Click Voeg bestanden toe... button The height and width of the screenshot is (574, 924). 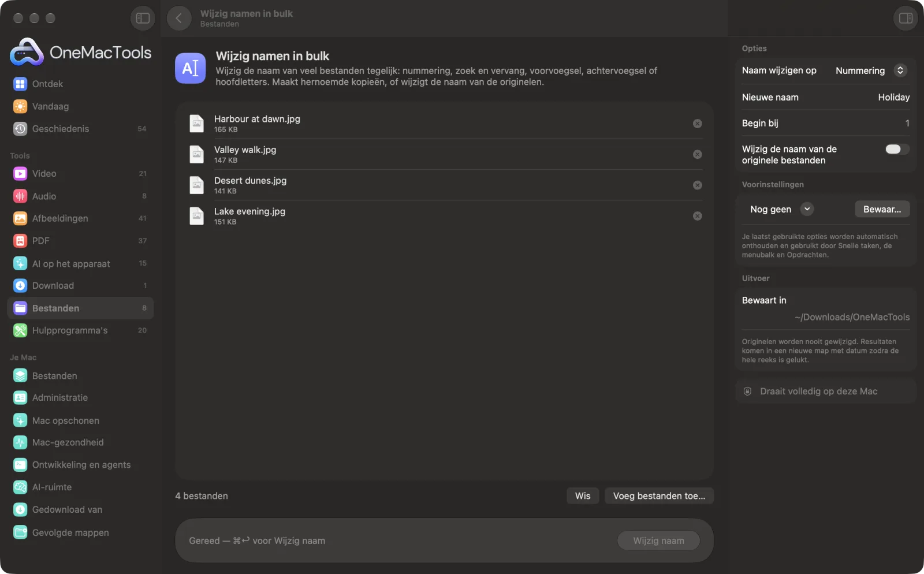(x=659, y=496)
